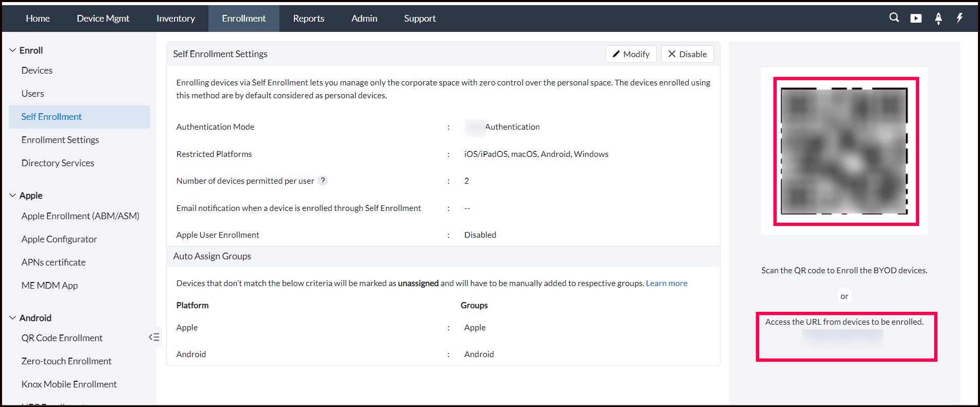
Task: Open Directory Services in sidebar
Action: tap(58, 163)
